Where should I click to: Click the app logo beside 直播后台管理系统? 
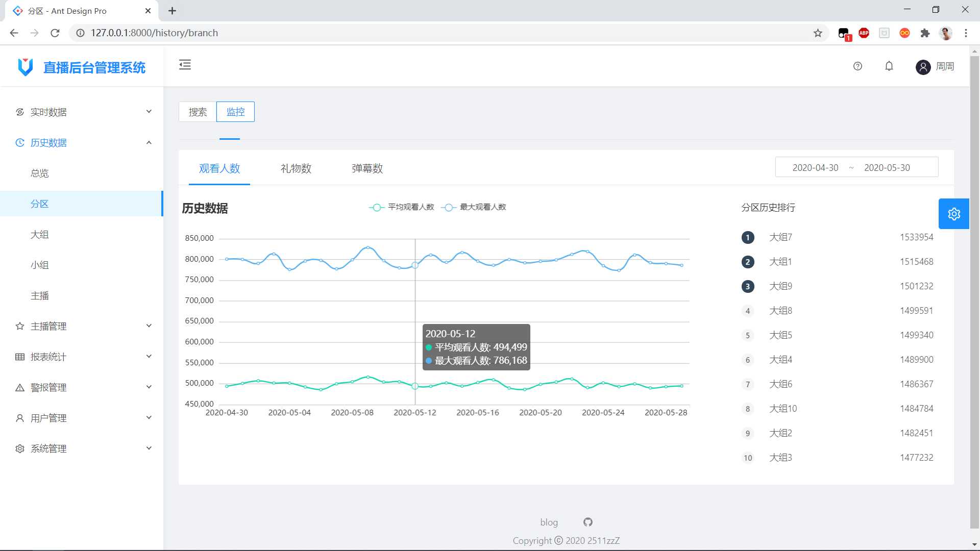(x=26, y=67)
